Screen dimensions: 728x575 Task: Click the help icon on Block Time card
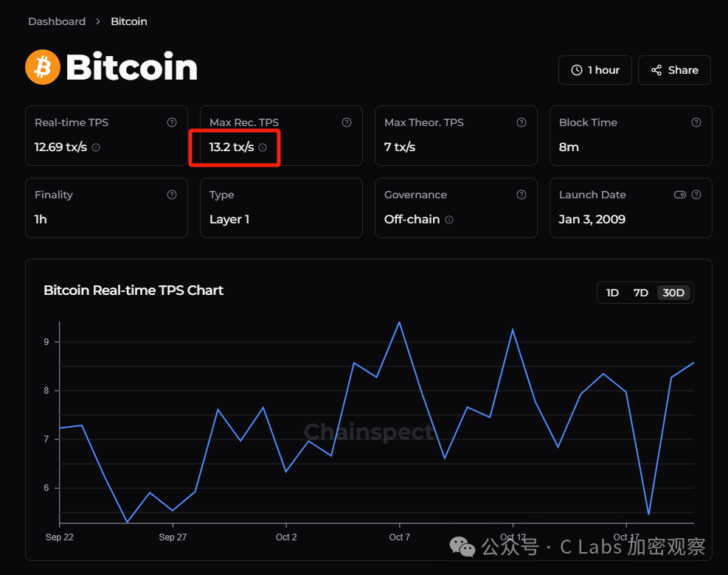696,122
